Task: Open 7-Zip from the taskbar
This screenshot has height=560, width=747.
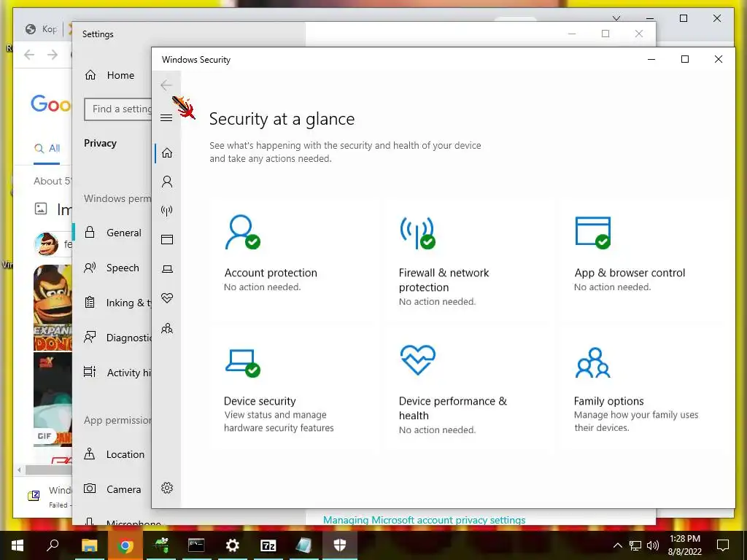Action: pos(268,545)
